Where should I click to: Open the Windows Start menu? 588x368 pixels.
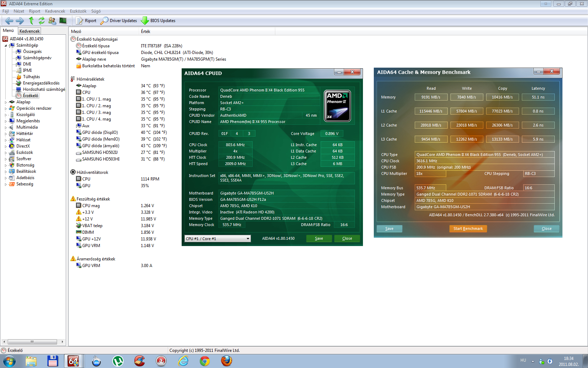(x=9, y=361)
